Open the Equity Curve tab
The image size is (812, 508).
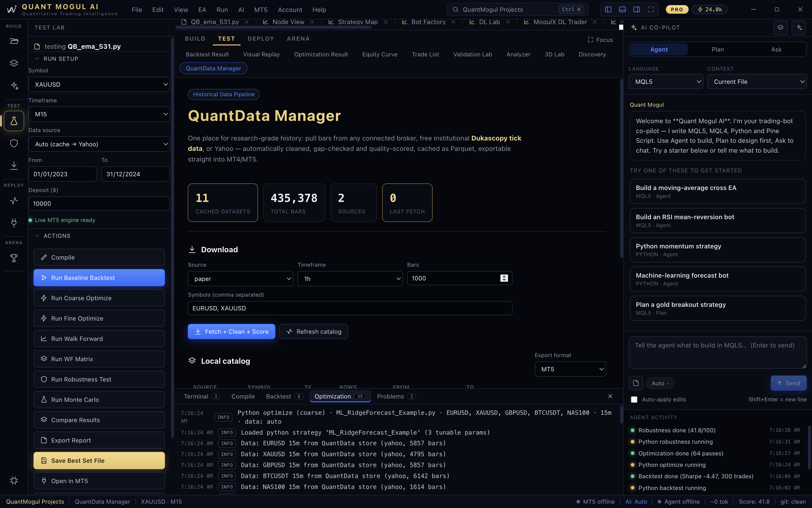click(x=380, y=54)
